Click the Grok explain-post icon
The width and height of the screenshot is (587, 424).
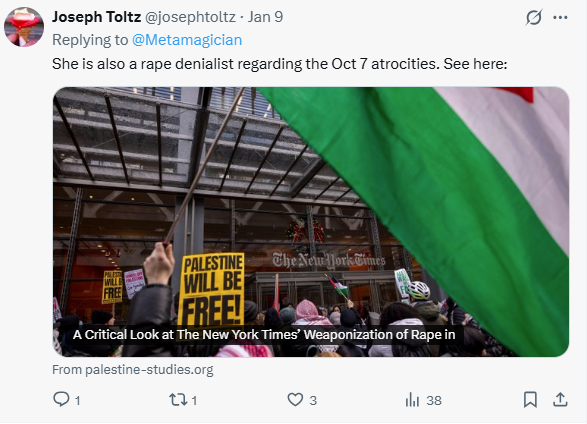coord(533,17)
